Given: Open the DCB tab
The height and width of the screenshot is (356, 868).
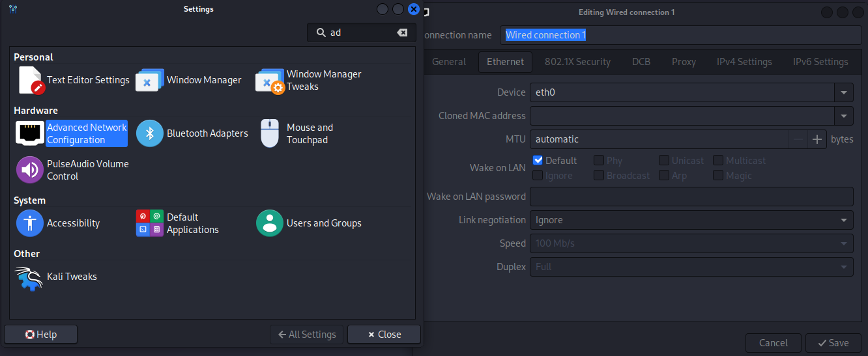Looking at the screenshot, I should 641,62.
